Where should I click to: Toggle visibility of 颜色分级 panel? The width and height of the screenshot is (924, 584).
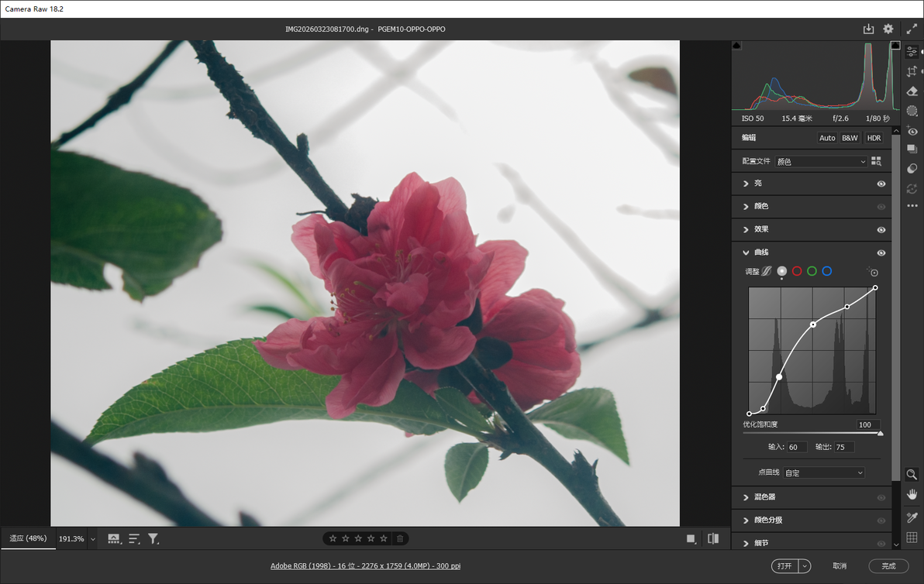[881, 520]
